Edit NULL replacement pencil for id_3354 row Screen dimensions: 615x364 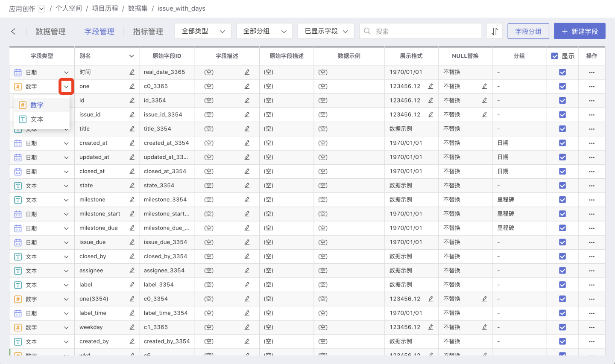pos(484,101)
